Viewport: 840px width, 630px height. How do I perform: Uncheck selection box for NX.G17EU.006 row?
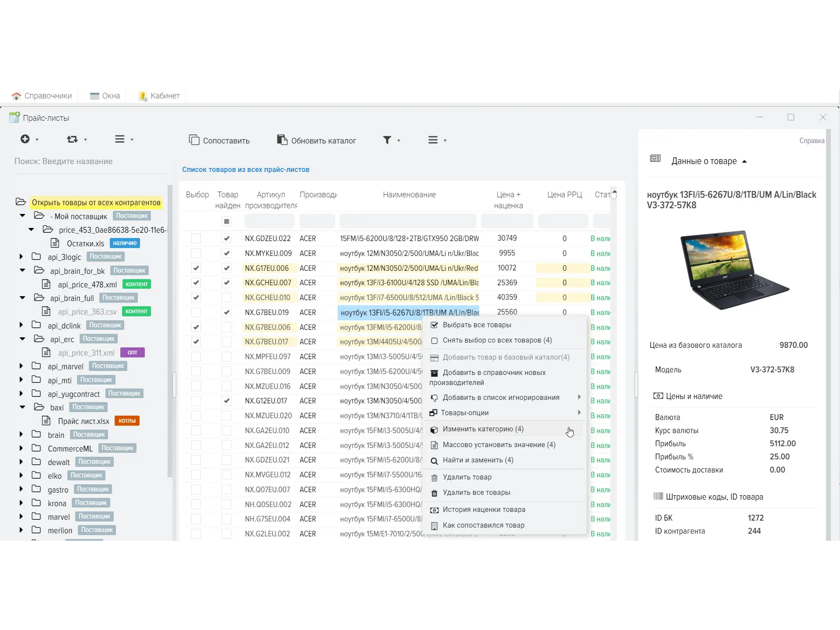[x=196, y=268]
